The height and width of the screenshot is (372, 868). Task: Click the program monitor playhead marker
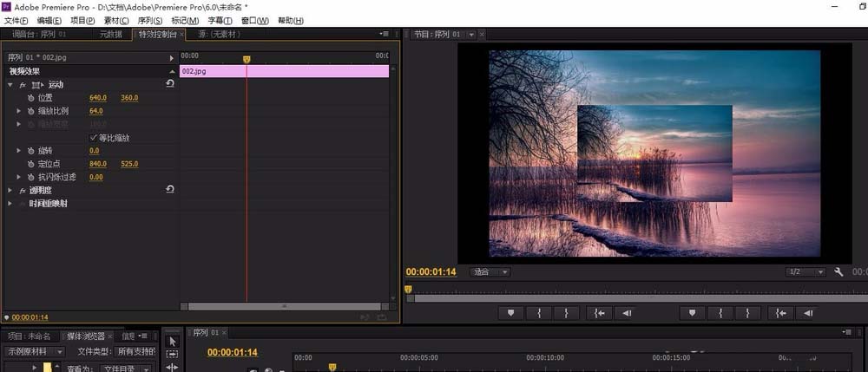(408, 289)
